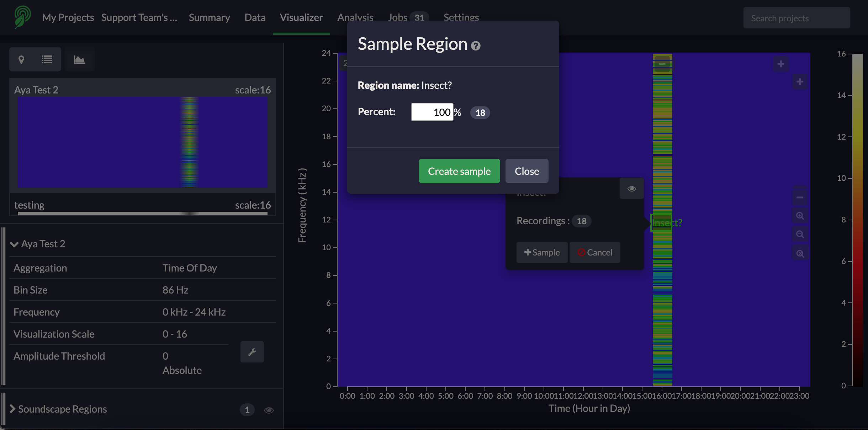The image size is (868, 430).
Task: Switch to the list view icon
Action: pos(47,59)
